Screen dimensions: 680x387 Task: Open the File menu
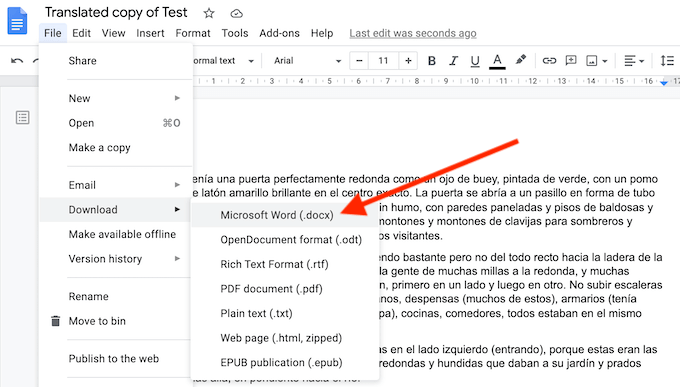coord(52,33)
